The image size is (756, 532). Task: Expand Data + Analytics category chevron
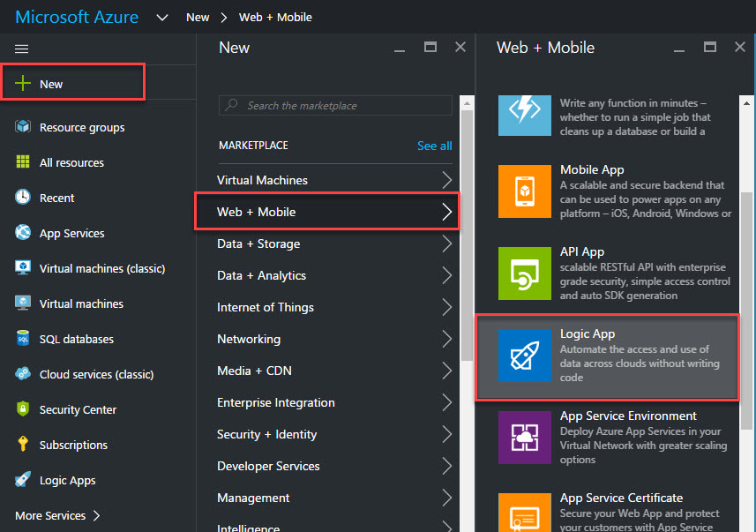pyautogui.click(x=447, y=275)
